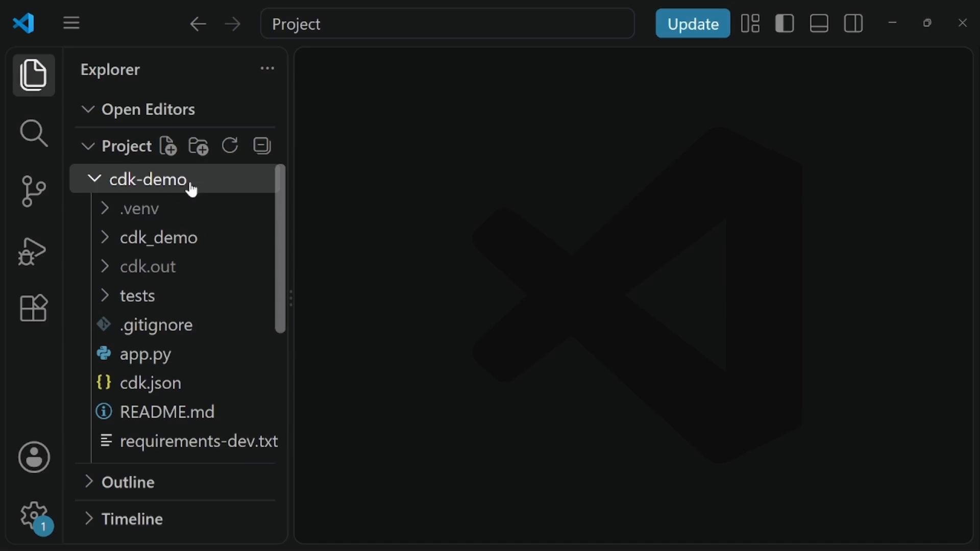Screen dimensions: 980x551
Task: Expand the Timeline section
Action: point(175,519)
